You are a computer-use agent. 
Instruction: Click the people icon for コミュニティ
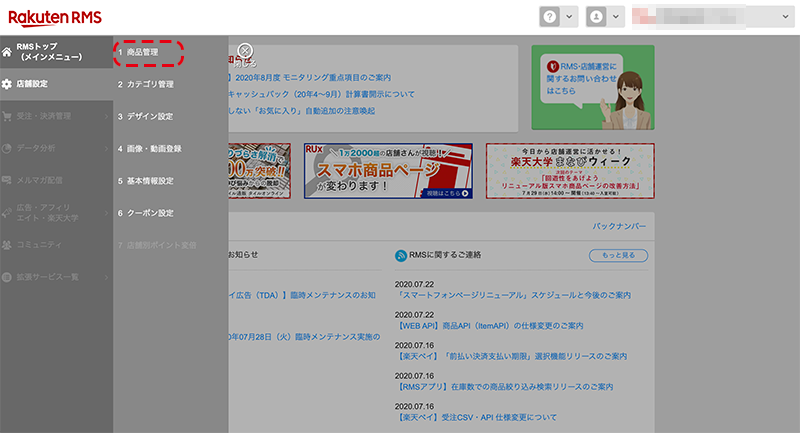coord(7,245)
